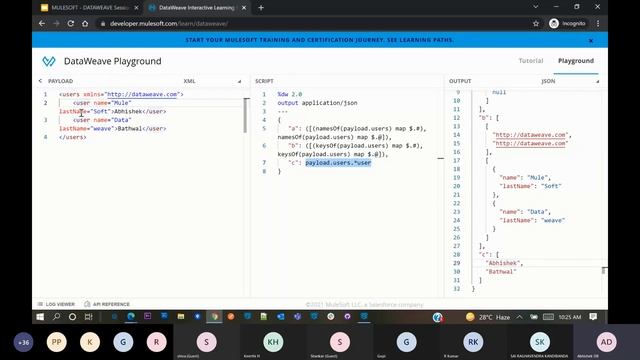Click the '%dw 2.0' script line
This screenshot has height=360, width=640.
click(290, 94)
